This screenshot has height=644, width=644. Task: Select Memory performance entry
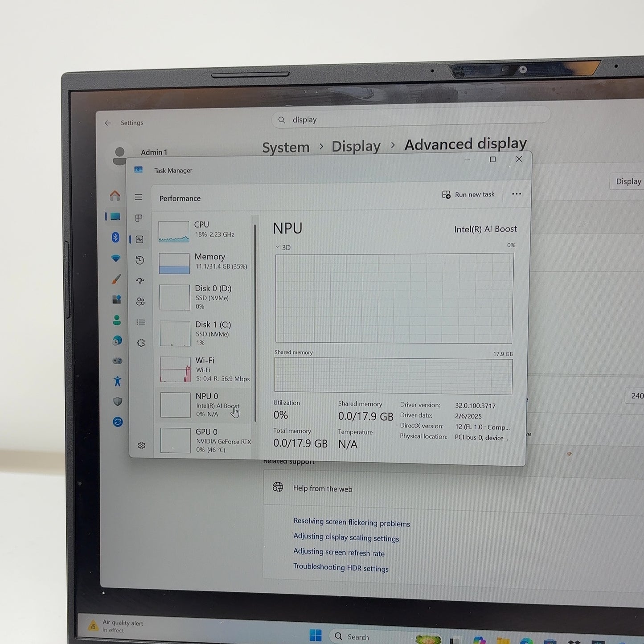(204, 262)
